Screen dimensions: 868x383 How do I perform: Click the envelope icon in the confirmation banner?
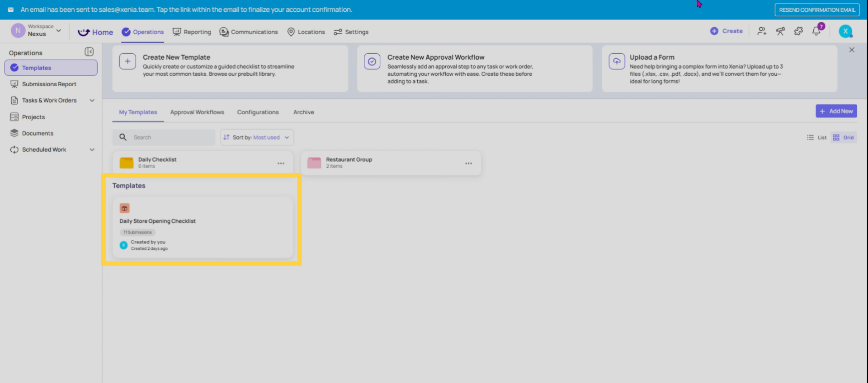pos(10,9)
